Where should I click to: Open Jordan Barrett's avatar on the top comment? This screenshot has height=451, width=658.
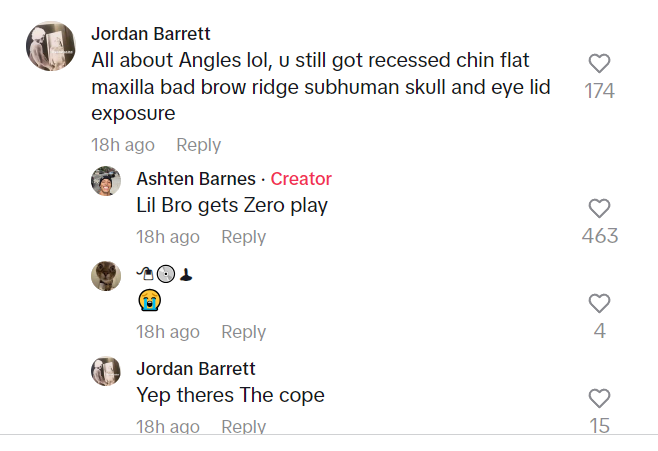[51, 46]
